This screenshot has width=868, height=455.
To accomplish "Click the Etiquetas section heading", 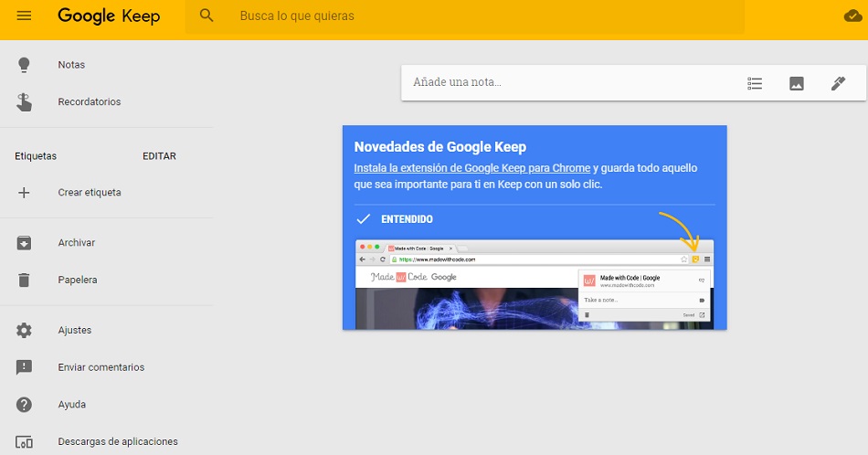I will coord(36,156).
